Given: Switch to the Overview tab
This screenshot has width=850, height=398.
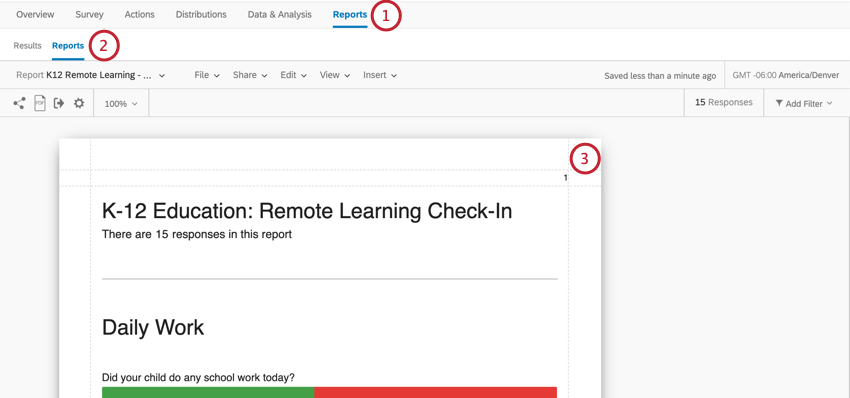Looking at the screenshot, I should coord(35,15).
